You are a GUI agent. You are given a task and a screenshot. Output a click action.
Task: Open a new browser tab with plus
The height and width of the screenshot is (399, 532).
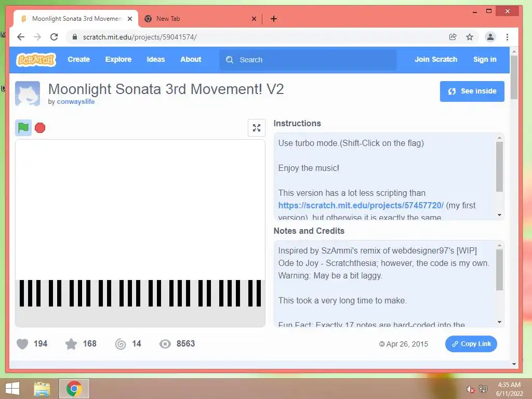click(x=274, y=19)
